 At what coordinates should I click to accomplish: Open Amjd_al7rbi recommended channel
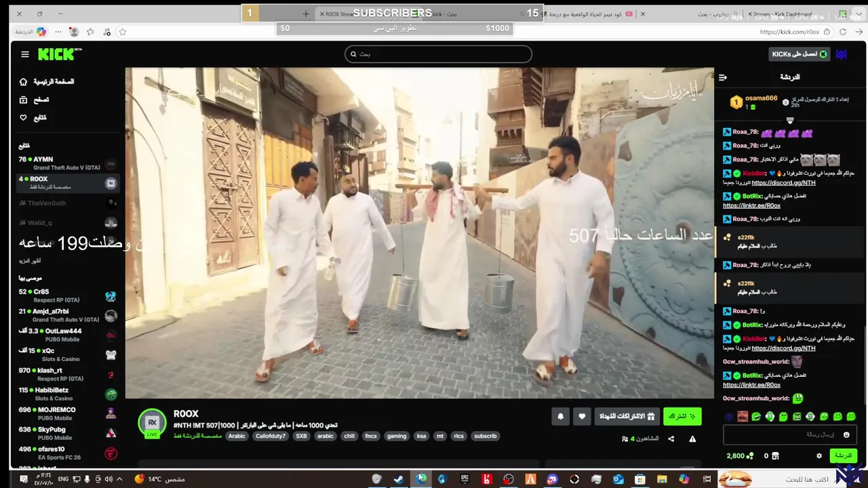(68, 315)
